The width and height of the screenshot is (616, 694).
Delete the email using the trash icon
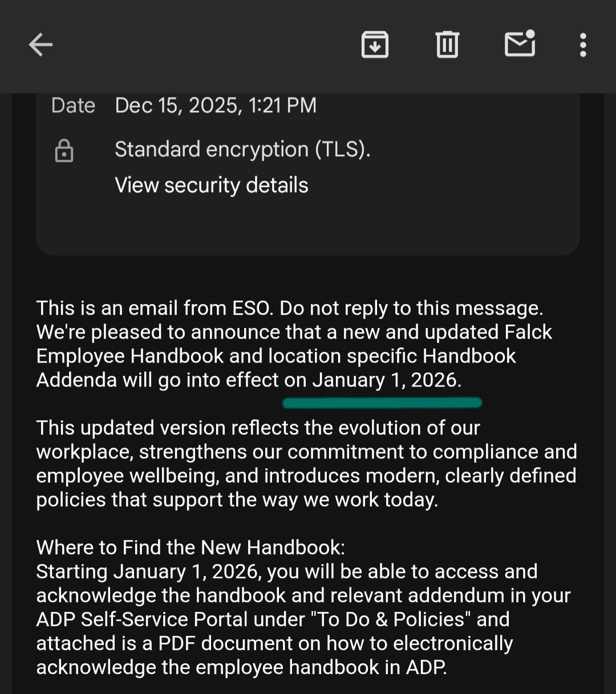(x=447, y=44)
